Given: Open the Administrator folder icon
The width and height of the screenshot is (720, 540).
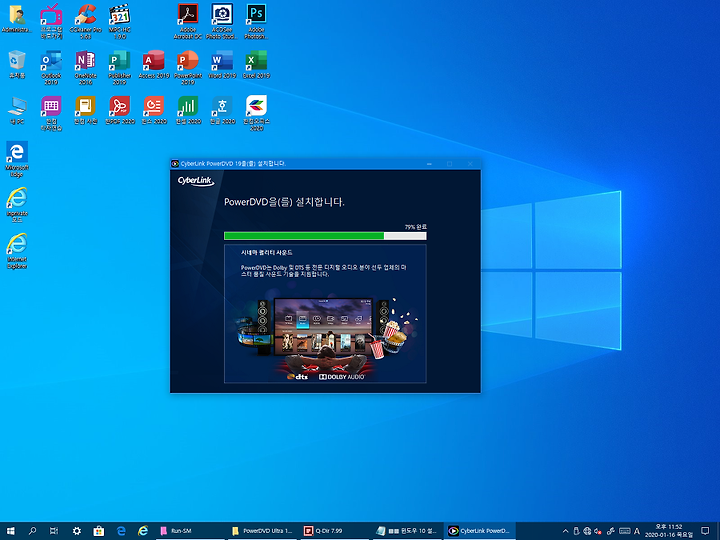Looking at the screenshot, I should 17,18.
